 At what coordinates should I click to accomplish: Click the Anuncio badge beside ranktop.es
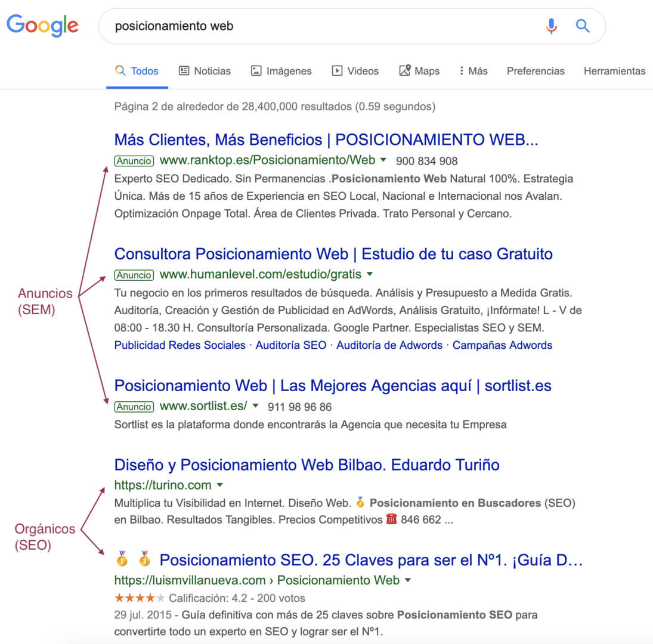[x=134, y=160]
